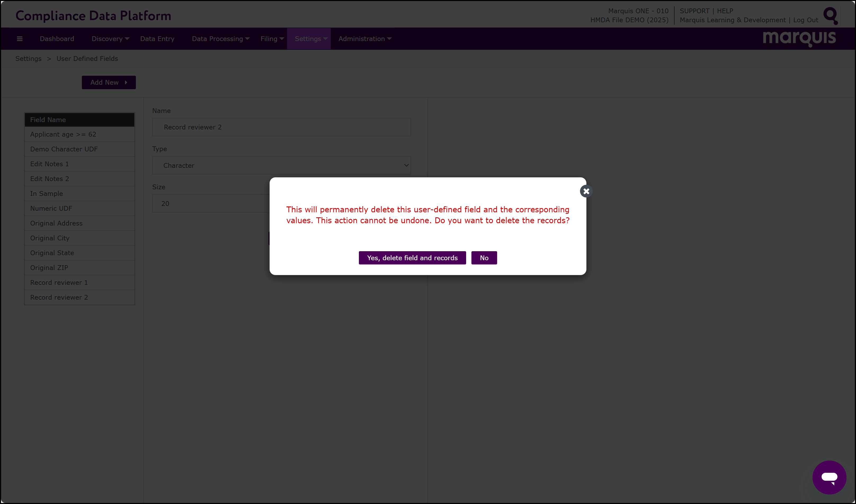
Task: Select the Original City field
Action: click(x=79, y=238)
